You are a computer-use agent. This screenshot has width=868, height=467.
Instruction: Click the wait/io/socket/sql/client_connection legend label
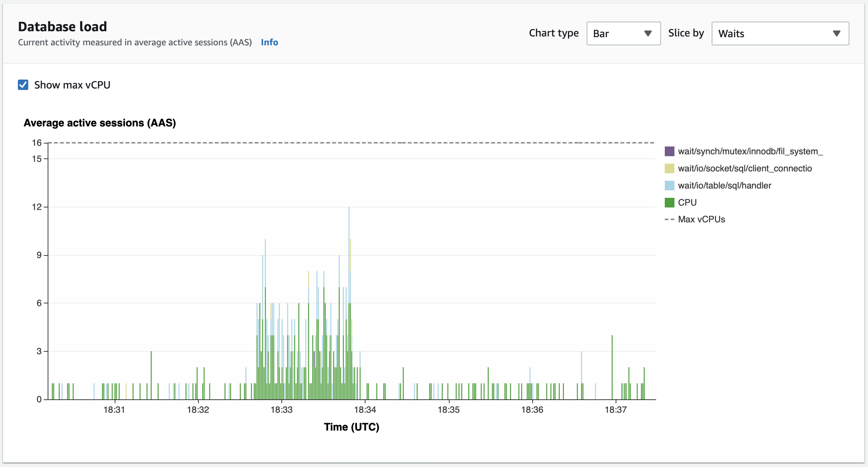745,168
